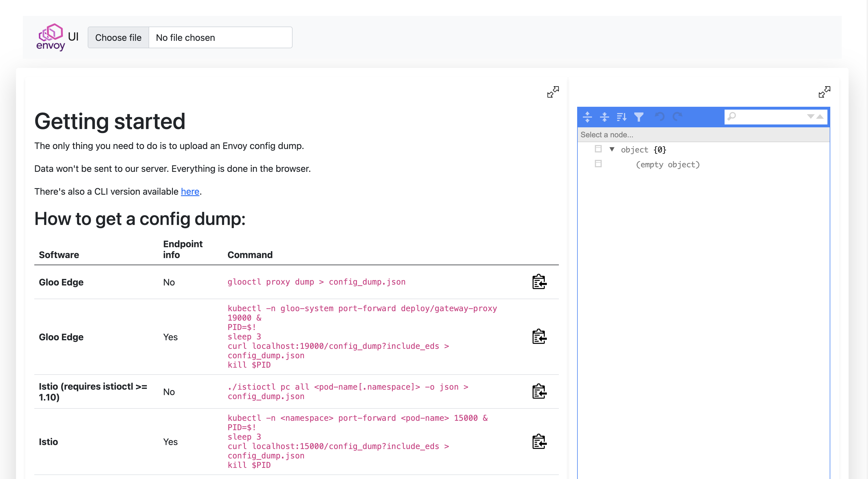The width and height of the screenshot is (868, 479).
Task: Click Choose file button to upload
Action: tap(118, 37)
